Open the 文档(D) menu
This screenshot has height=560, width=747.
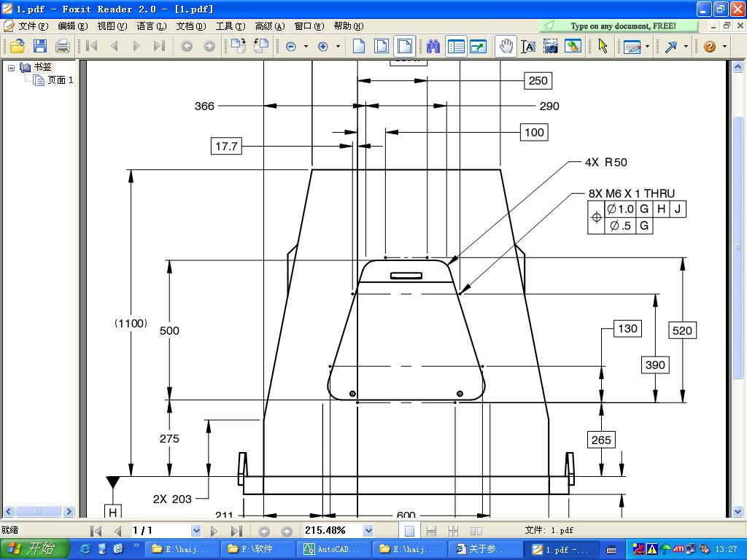[x=191, y=26]
